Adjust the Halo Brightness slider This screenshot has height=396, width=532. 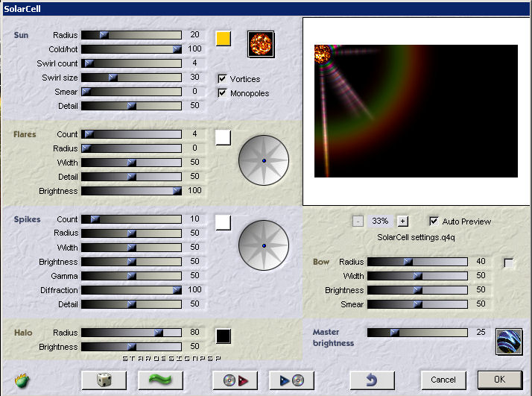pos(131,347)
